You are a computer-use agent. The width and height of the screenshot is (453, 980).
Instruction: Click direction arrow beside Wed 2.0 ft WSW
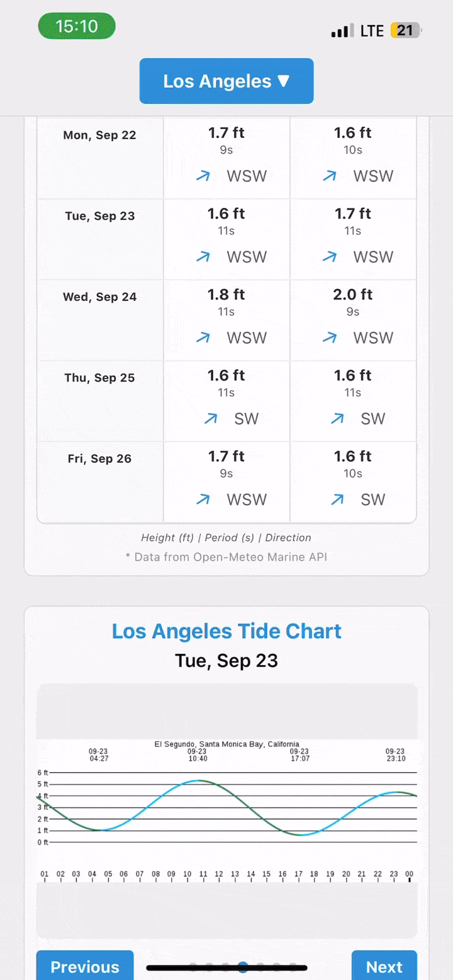329,338
